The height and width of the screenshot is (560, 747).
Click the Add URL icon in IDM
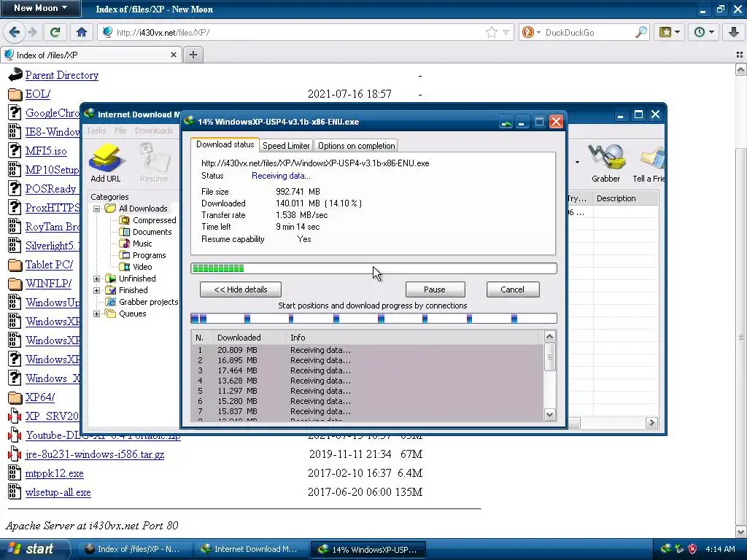coord(106,163)
